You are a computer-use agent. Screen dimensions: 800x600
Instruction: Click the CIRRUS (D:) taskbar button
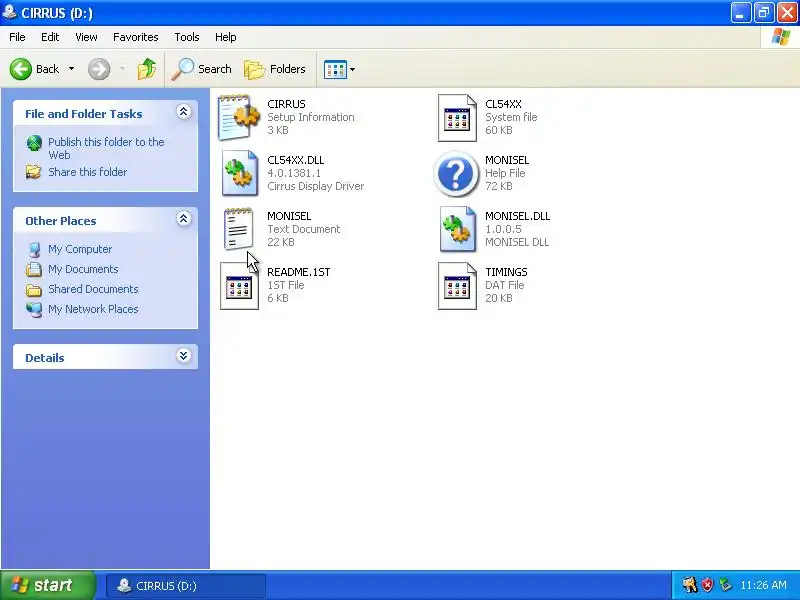(x=185, y=586)
